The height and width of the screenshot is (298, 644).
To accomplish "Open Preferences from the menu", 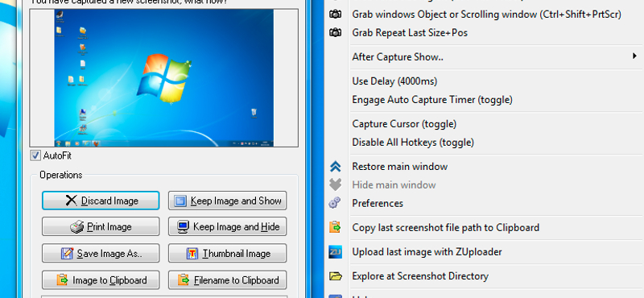I will coord(378,203).
